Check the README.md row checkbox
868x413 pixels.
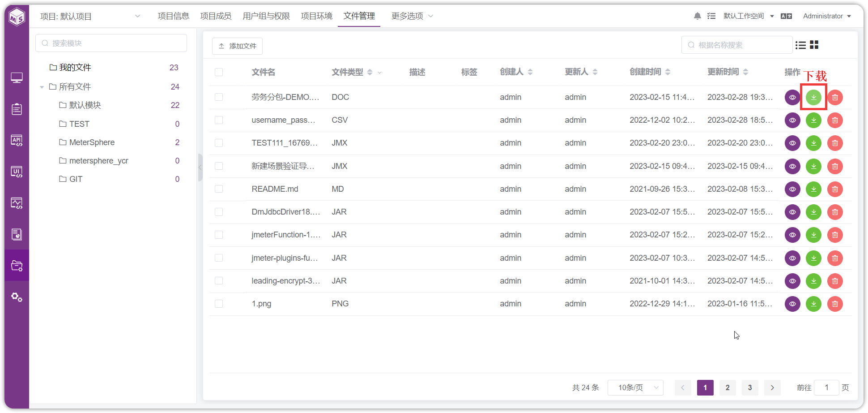pos(219,189)
